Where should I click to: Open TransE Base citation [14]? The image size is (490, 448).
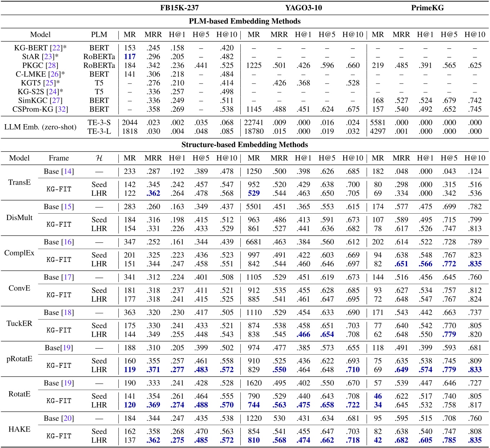68,171
